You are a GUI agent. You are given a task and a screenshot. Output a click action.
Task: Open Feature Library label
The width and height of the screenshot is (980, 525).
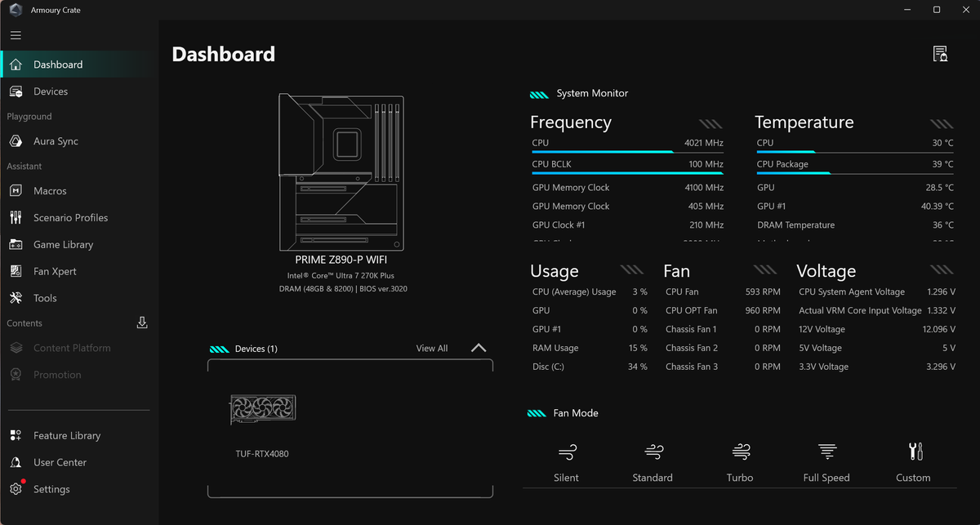[x=67, y=436]
